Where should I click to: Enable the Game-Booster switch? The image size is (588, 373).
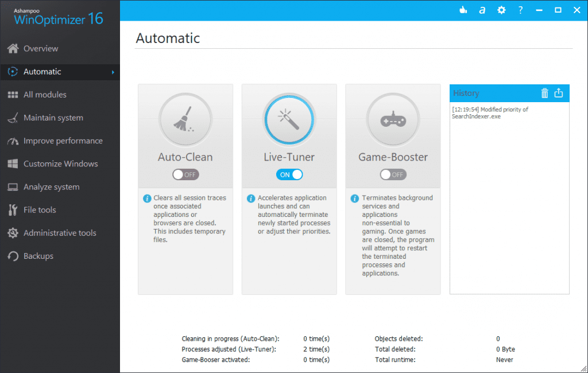pos(393,174)
